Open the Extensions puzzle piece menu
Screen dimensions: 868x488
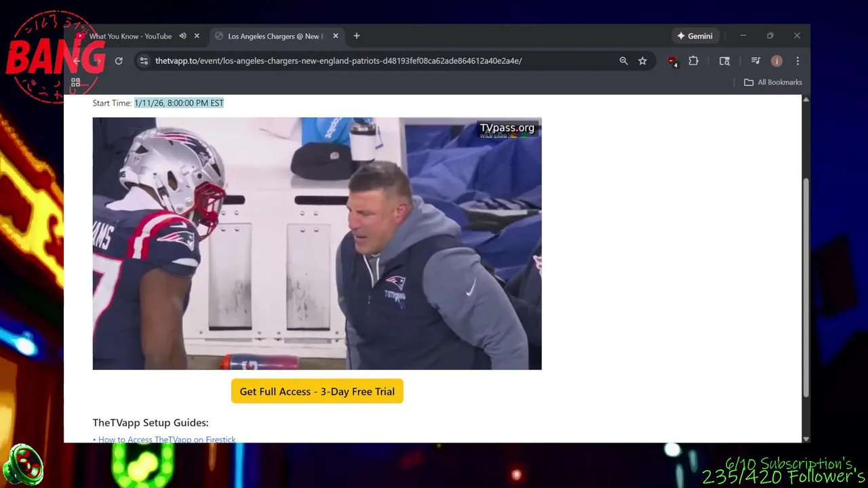tap(693, 61)
